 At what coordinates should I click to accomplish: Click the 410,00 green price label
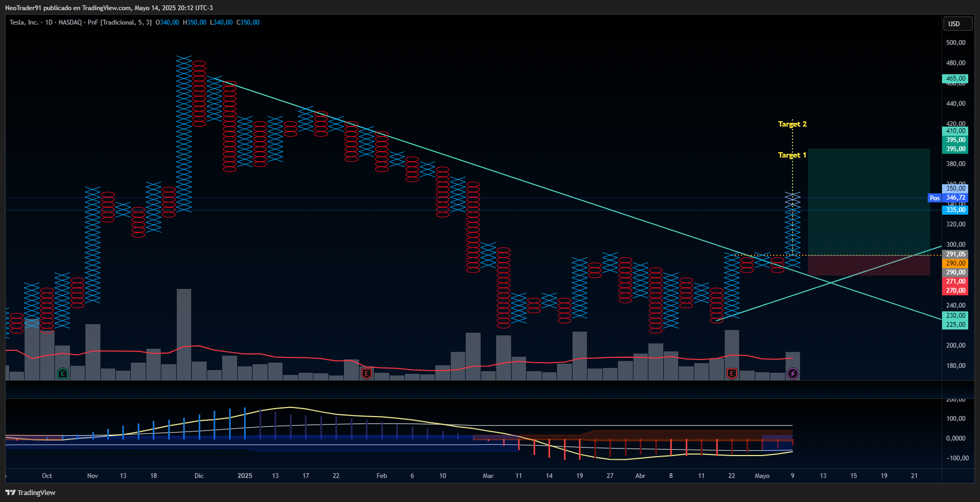point(955,131)
